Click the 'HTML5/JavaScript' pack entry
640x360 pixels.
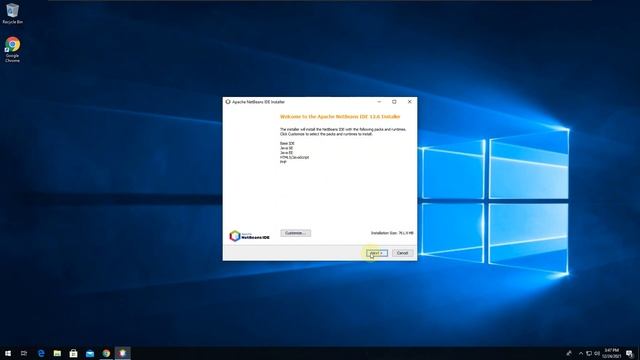tap(294, 157)
